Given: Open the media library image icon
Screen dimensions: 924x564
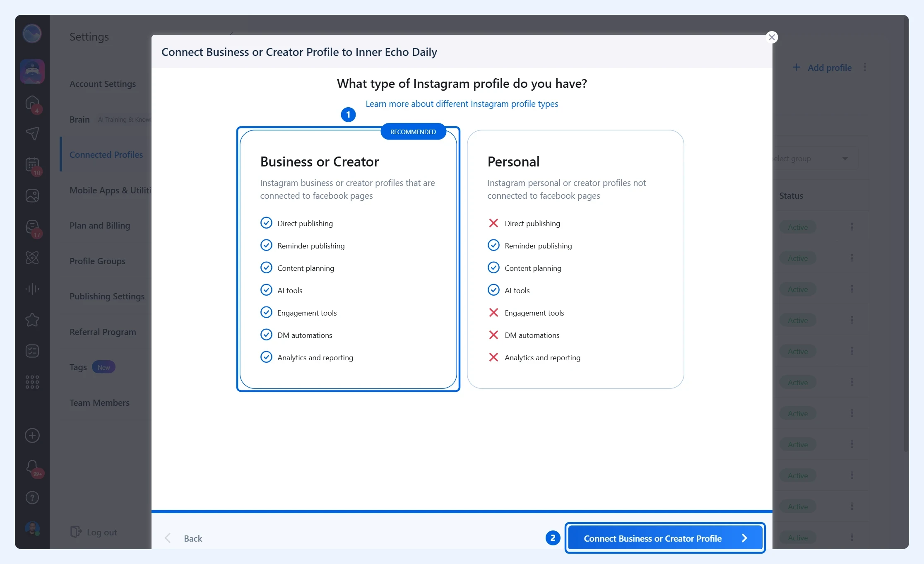Looking at the screenshot, I should point(32,195).
